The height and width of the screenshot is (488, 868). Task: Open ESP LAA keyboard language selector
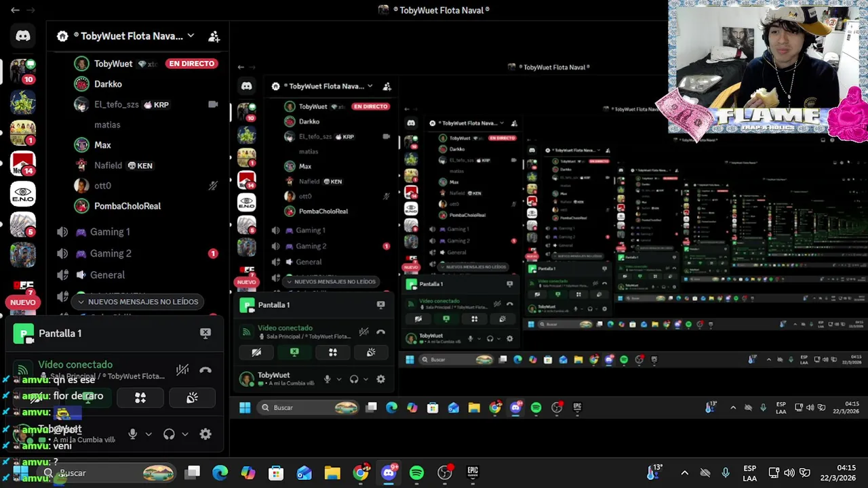point(749,473)
